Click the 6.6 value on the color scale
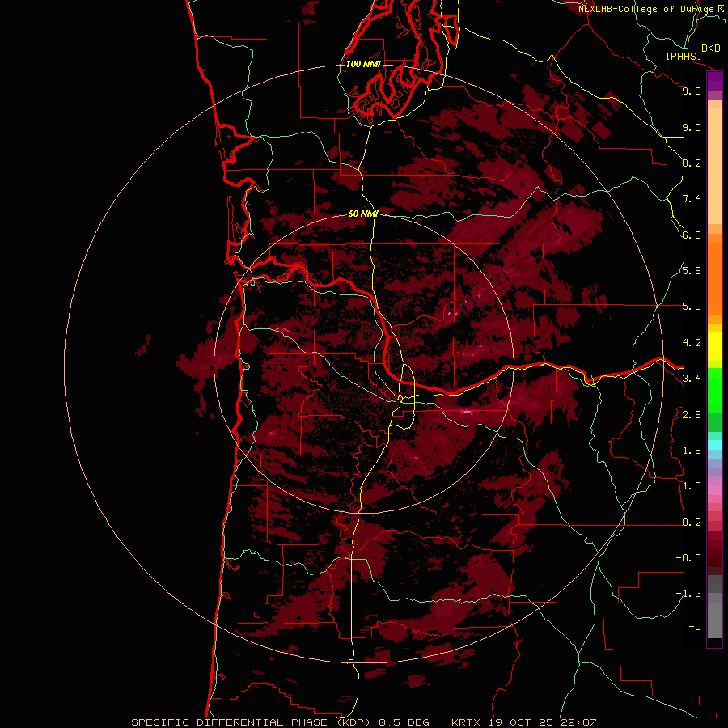 point(692,235)
